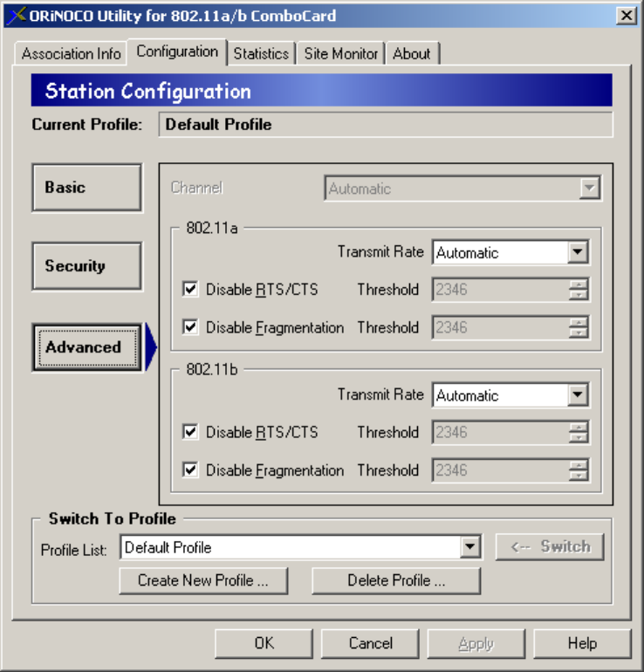Go to the Site Monitor tab
The height and width of the screenshot is (672, 644).
340,54
